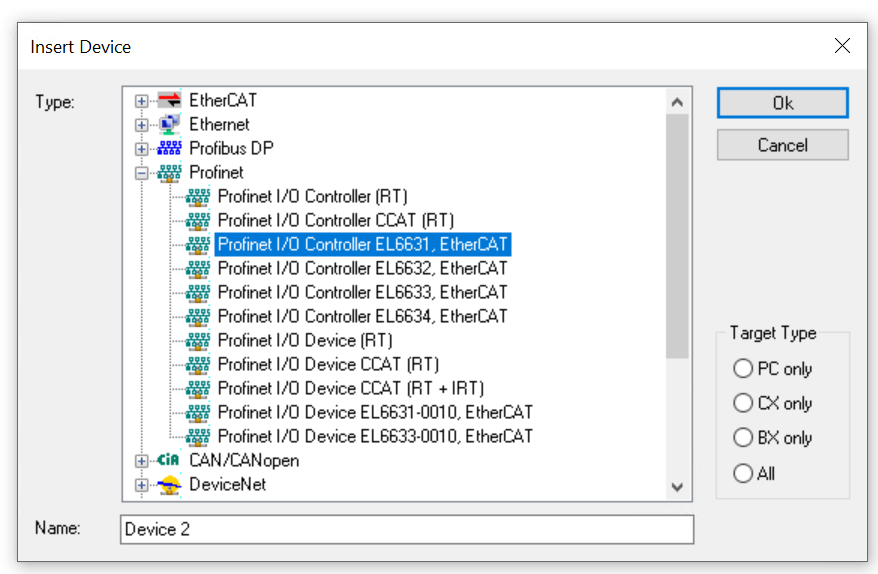Select the CAN/CANopen label
The width and height of the screenshot is (878, 574).
pos(244,460)
